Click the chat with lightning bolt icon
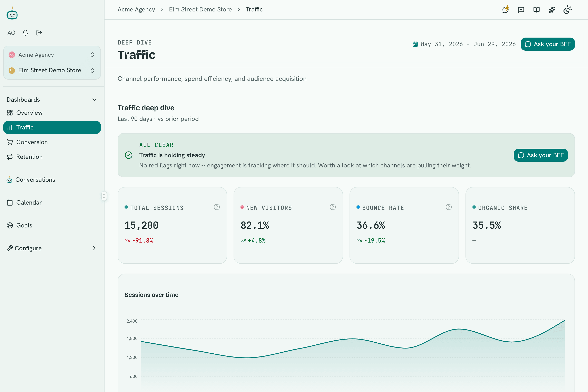This screenshot has width=588, height=392. click(x=506, y=10)
